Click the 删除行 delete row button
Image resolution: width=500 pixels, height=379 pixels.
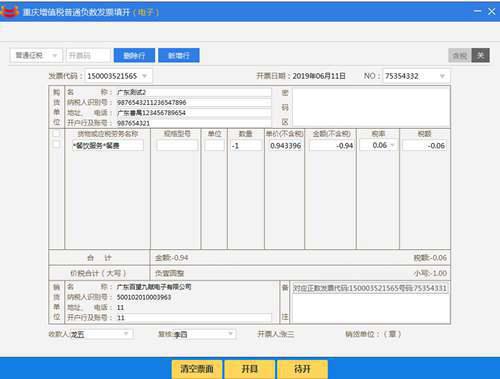coord(134,55)
